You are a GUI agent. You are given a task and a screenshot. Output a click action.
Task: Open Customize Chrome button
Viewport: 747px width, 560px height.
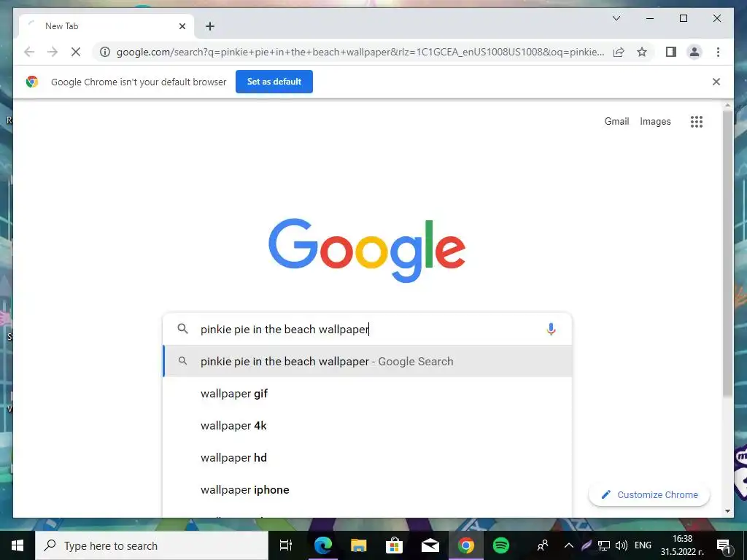(x=649, y=495)
